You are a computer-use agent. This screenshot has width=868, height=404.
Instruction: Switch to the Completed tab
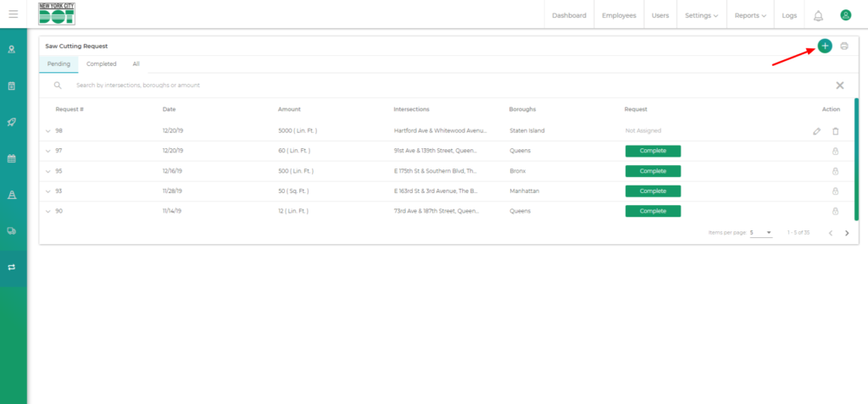(102, 64)
